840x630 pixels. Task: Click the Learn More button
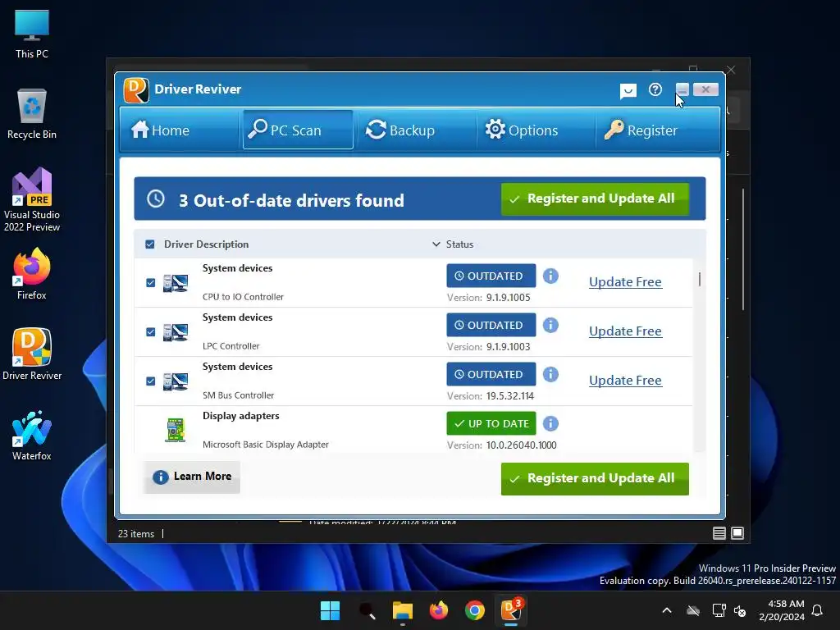tap(192, 477)
